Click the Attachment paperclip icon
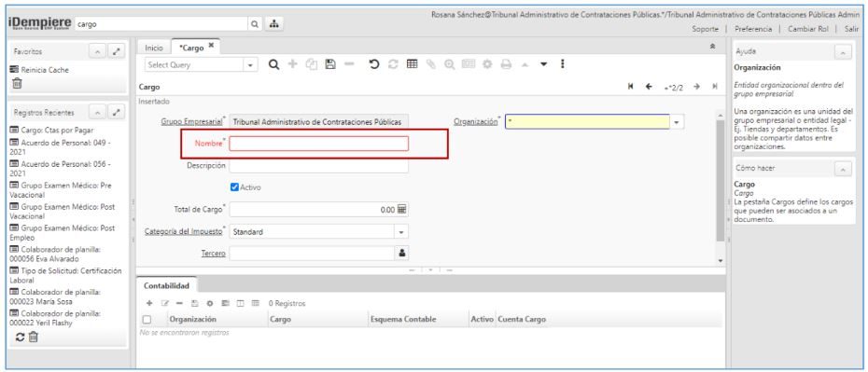The width and height of the screenshot is (868, 372). (x=430, y=64)
